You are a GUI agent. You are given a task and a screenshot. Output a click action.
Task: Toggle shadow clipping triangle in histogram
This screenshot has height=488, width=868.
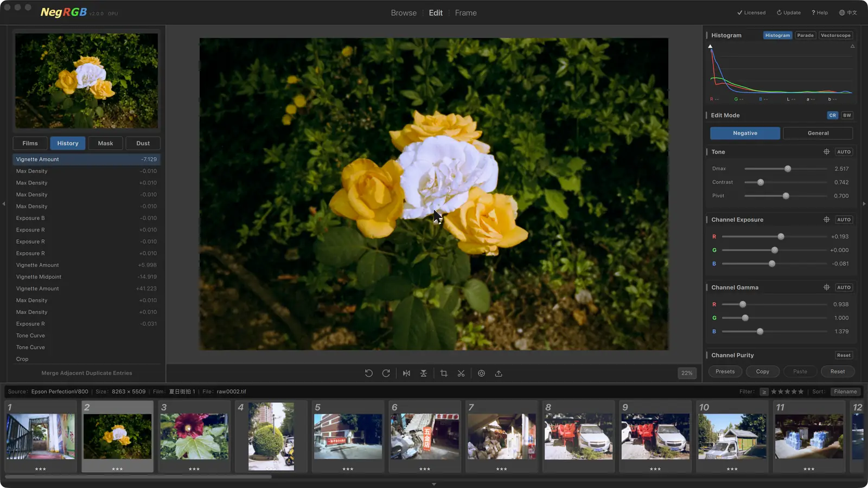710,47
